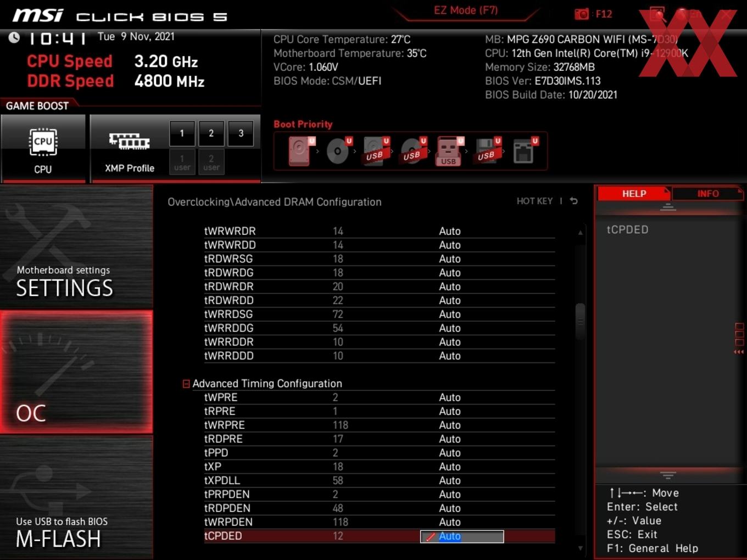Select the tWRRDDR row

[379, 342]
